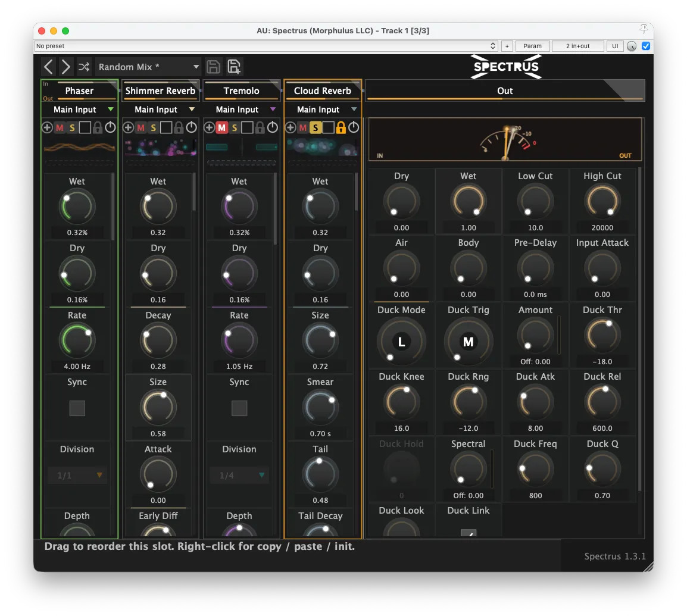The image size is (687, 616).
Task: Click the Tremolo Rate value 1.05 Hz
Action: (x=239, y=366)
